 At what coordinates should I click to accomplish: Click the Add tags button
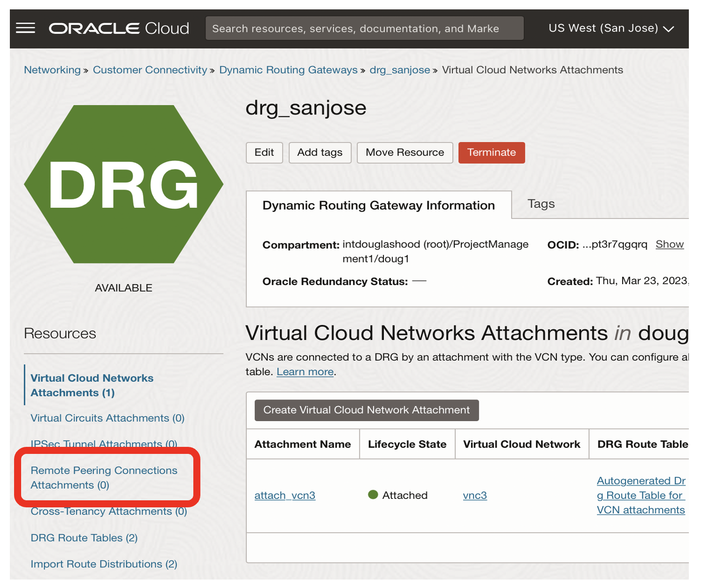click(320, 152)
